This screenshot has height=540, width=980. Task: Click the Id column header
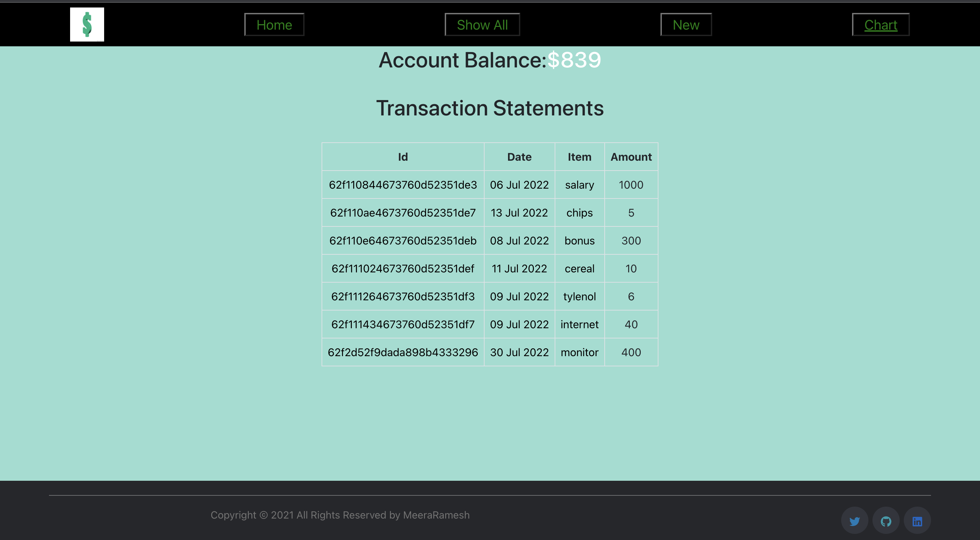coord(403,156)
